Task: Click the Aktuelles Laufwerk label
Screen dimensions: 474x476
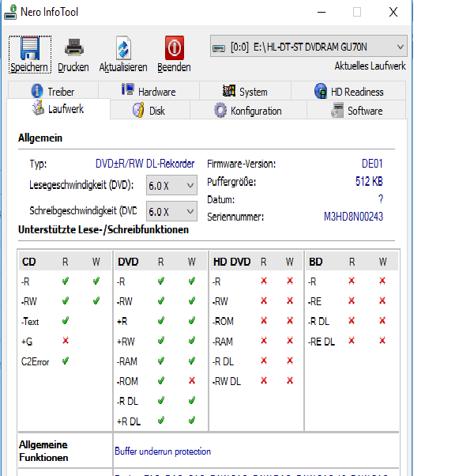Action: pyautogui.click(x=370, y=66)
